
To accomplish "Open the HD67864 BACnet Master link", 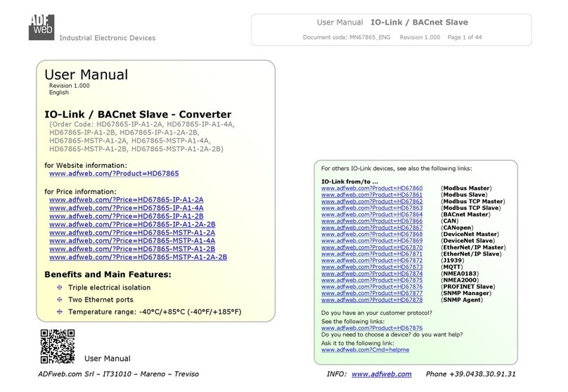I will [372, 214].
